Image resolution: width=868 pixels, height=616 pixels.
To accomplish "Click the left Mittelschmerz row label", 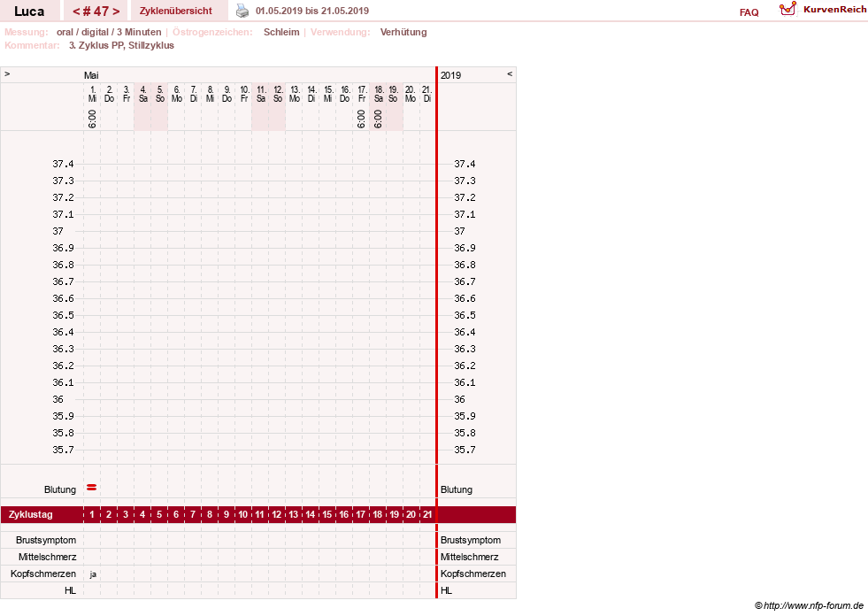I will tap(47, 557).
